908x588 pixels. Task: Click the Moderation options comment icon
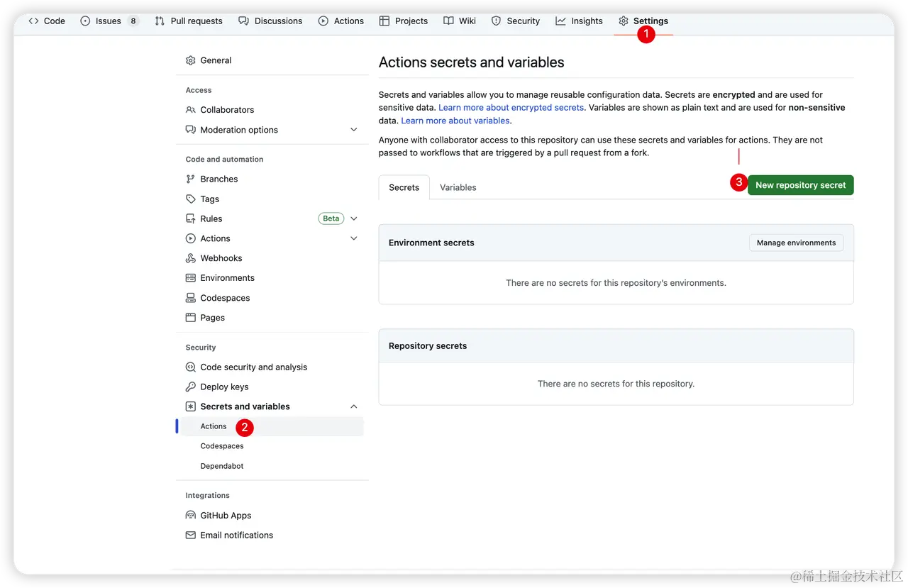point(190,130)
